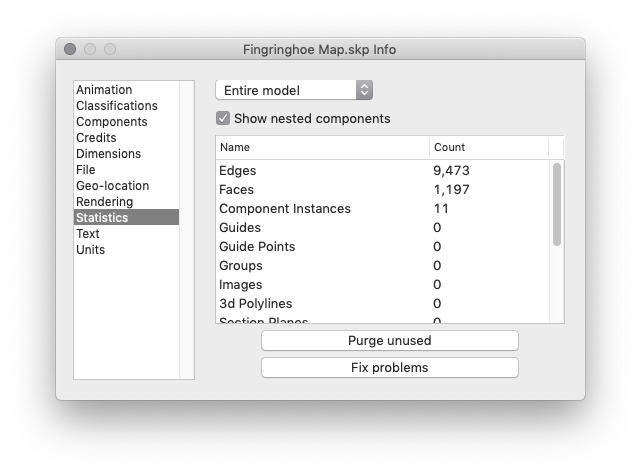Select the 3d Polylines row
Image resolution: width=641 pixels, height=474 pixels.
click(x=383, y=303)
